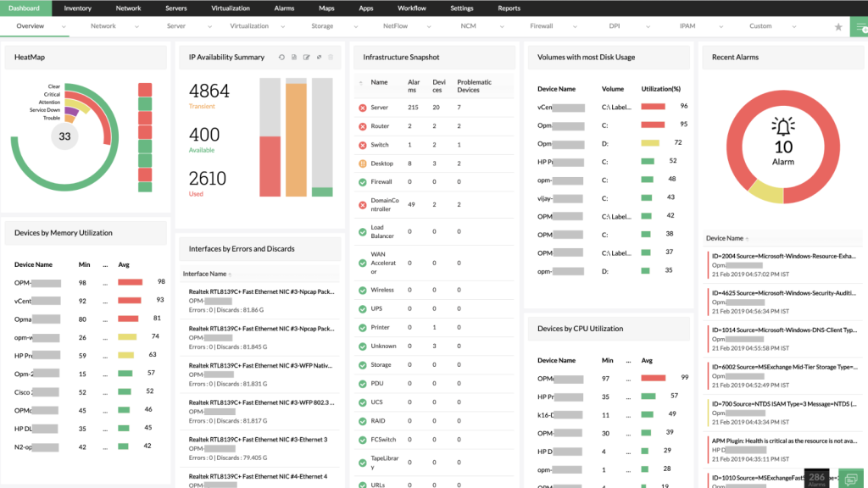Edit the IP Availability Summary widget

(306, 57)
